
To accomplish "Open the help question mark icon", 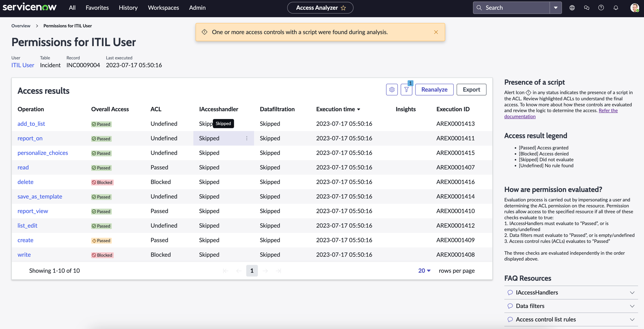I will [x=601, y=8].
